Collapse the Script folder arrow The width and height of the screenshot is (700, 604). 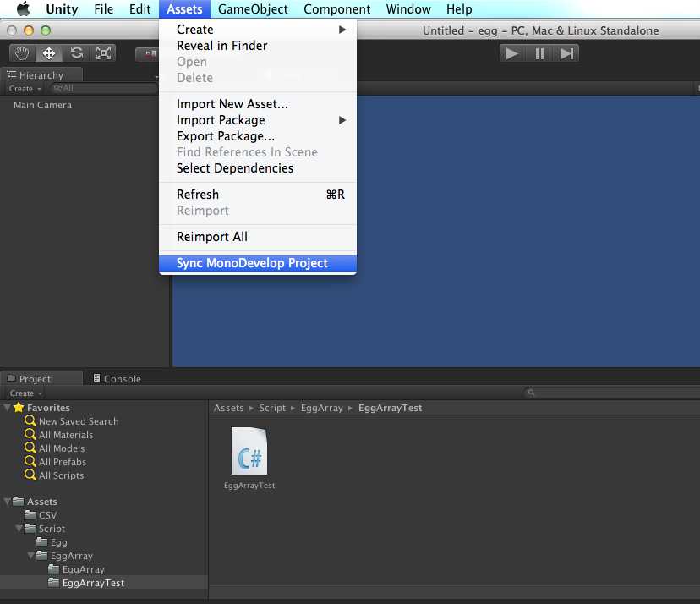click(19, 529)
